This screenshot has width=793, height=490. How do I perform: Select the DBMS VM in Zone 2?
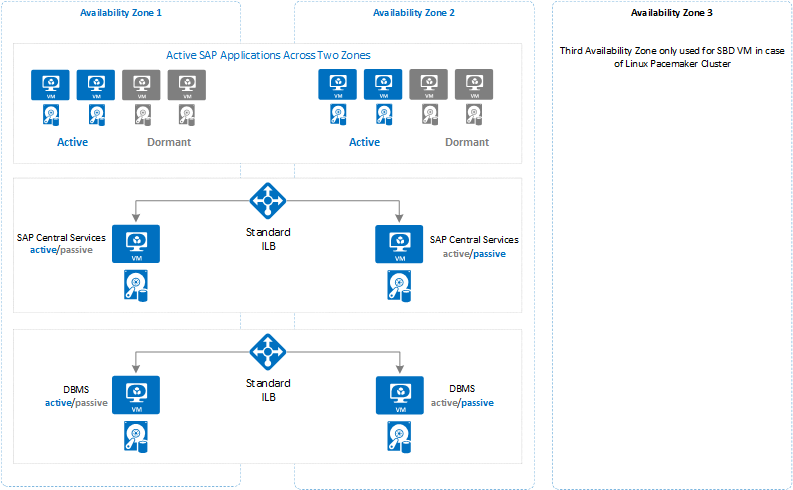tap(400, 395)
